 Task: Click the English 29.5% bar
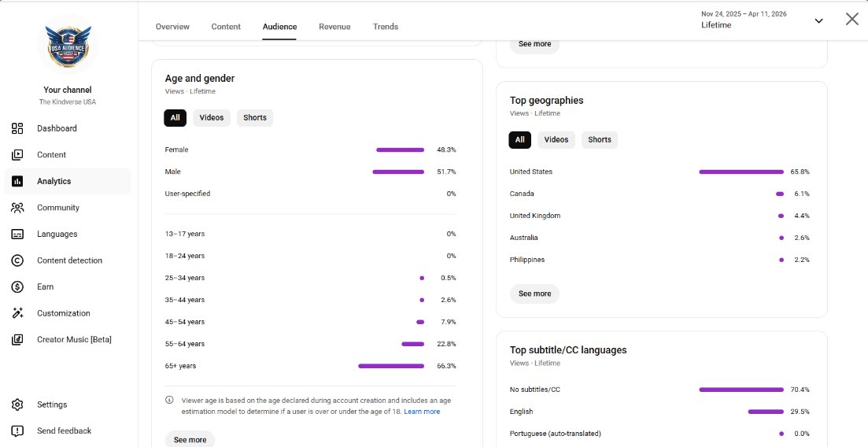tap(766, 412)
